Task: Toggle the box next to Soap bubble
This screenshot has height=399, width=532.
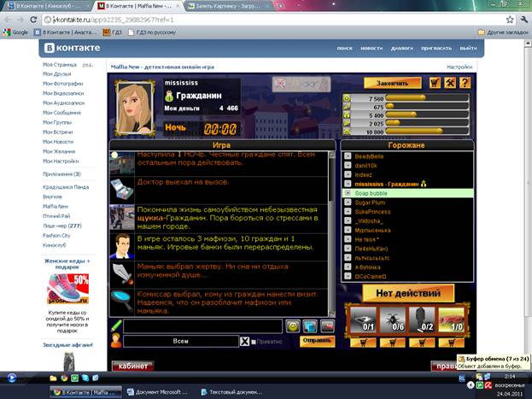Action: point(348,193)
